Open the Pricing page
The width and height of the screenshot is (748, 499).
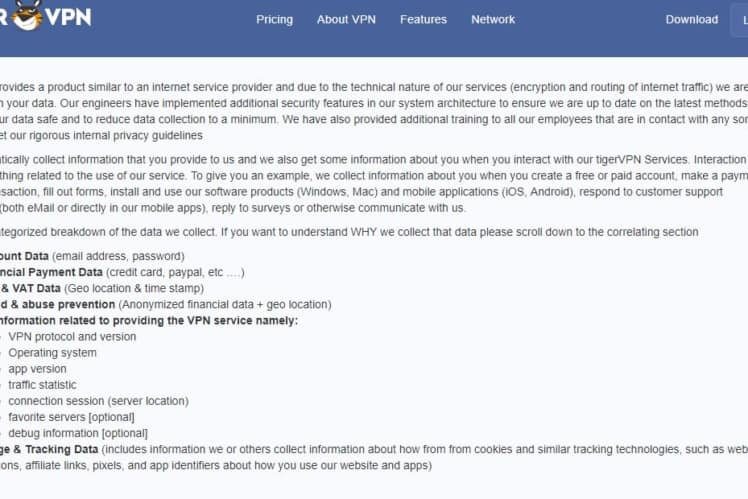point(274,19)
